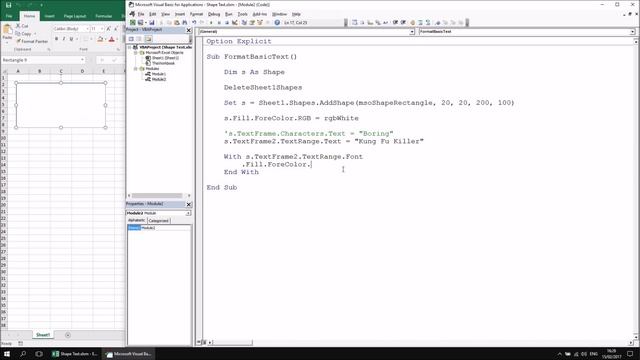Click the red Font Color button in Excel
The width and height of the screenshot is (640, 360).
point(111,39)
